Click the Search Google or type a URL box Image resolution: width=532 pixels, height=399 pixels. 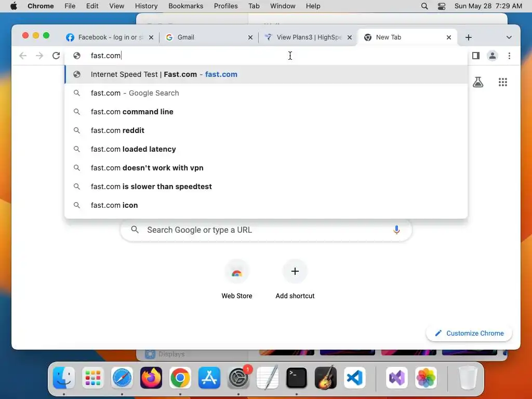266,230
